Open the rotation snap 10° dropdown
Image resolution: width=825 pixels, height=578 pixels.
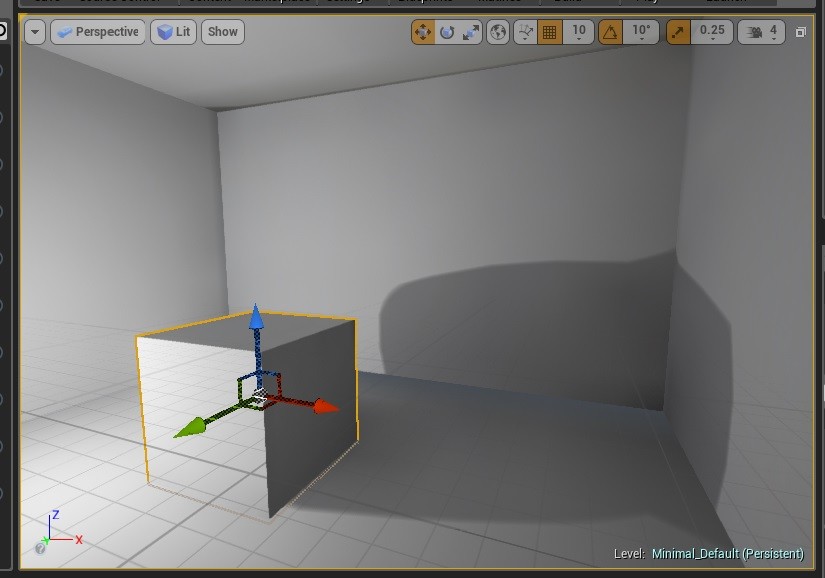(x=641, y=33)
